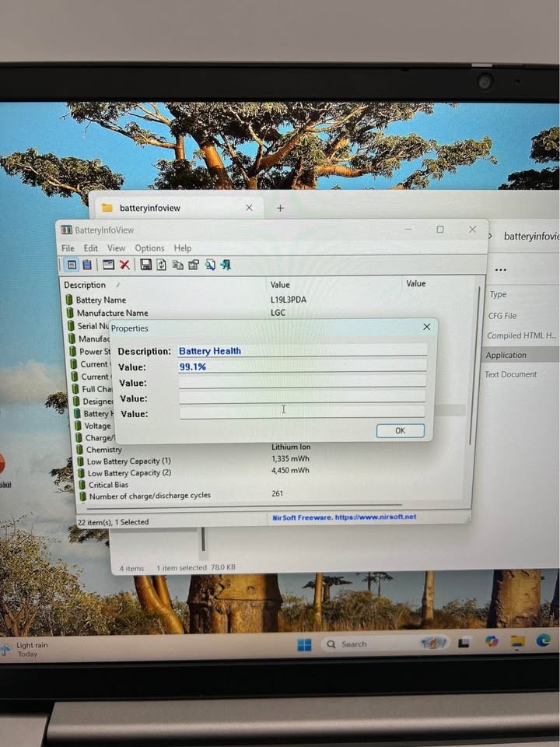Open the View menu in BatteryInfoView

pos(116,248)
